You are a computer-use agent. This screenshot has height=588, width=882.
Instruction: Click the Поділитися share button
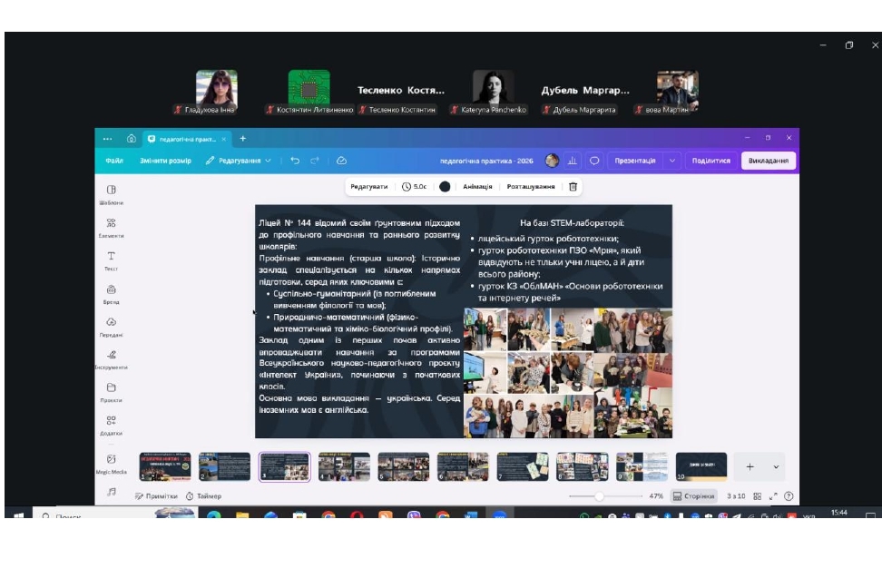click(711, 161)
